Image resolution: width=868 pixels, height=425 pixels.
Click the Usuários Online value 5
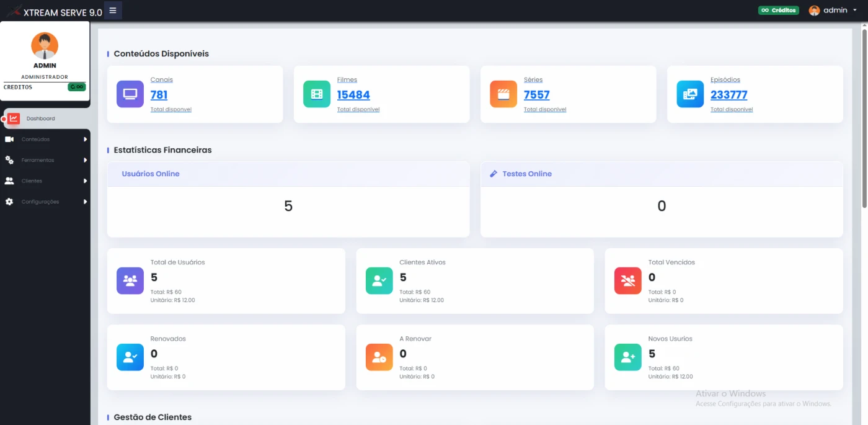tap(288, 206)
